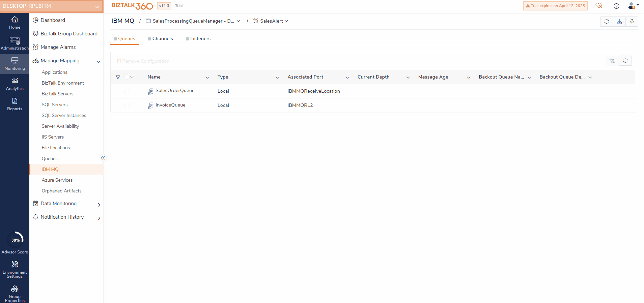644x303 pixels.
Task: Switch to the Channels tab
Action: coord(161,39)
